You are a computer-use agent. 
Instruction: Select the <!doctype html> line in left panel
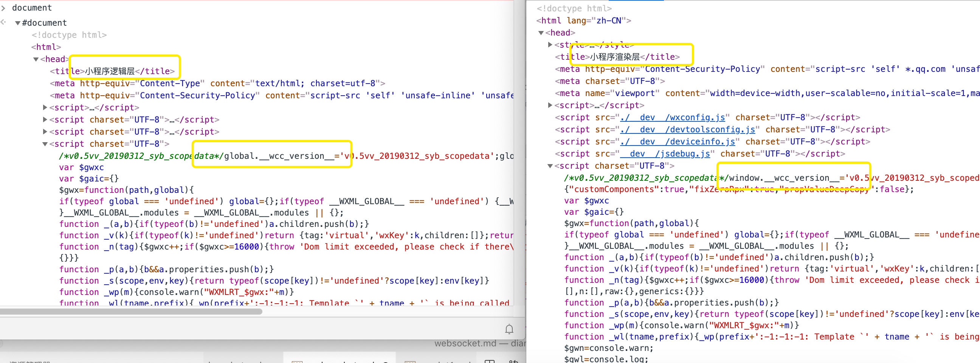tap(69, 35)
